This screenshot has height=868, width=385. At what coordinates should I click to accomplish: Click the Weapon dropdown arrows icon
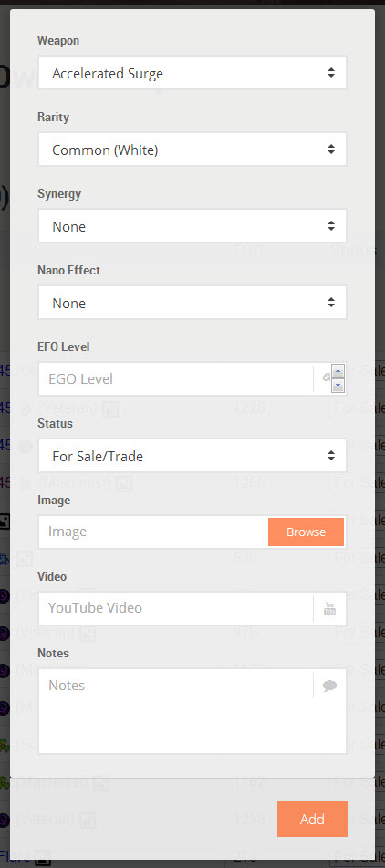click(x=330, y=73)
